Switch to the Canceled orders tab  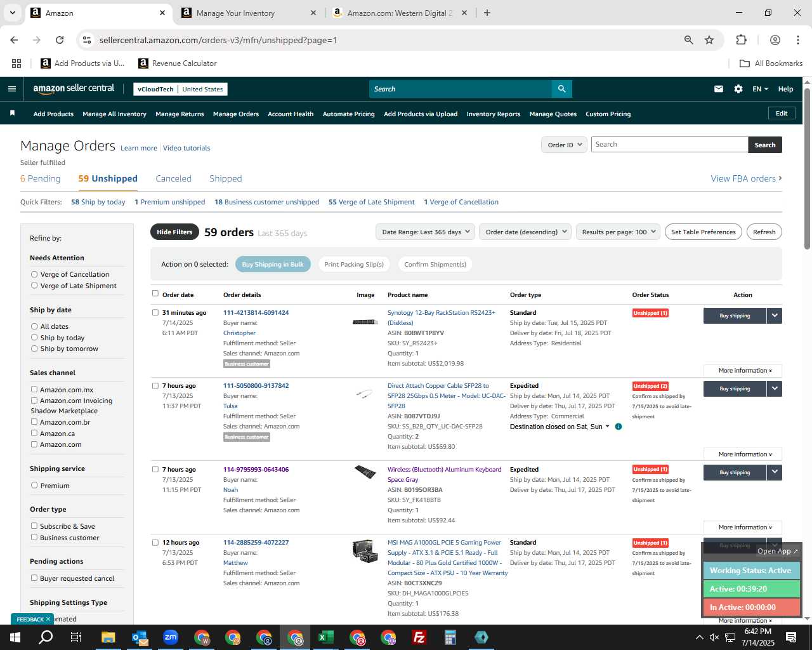pos(173,179)
